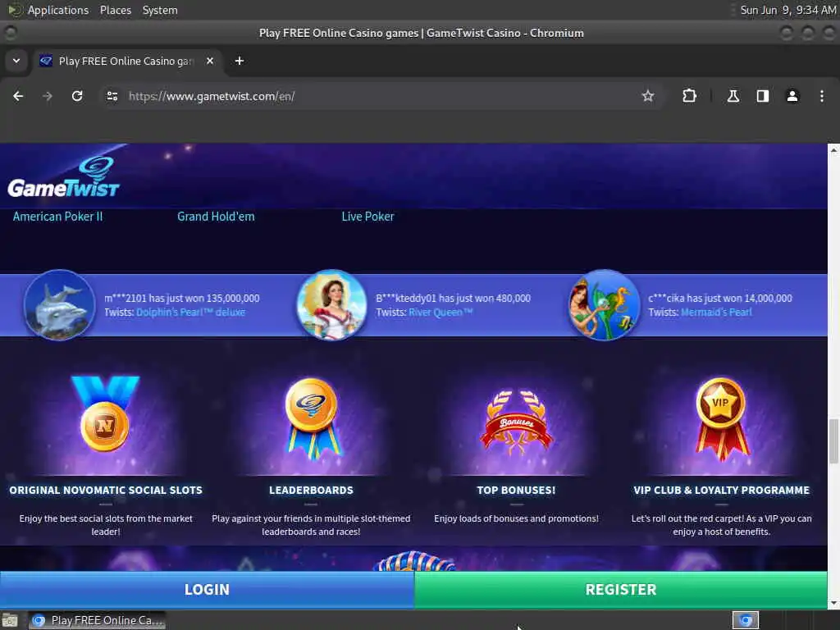Open the Applications menu

[x=58, y=10]
